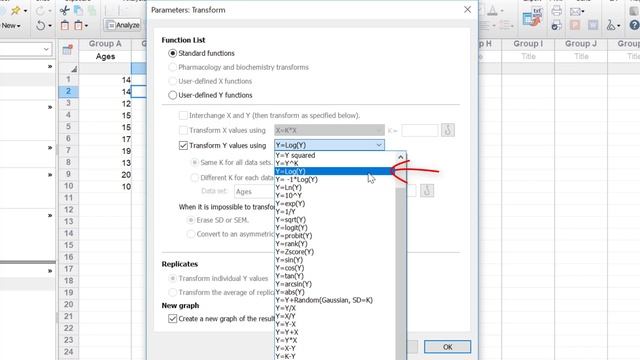
Task: Click the Print icon
Action: 556,11
